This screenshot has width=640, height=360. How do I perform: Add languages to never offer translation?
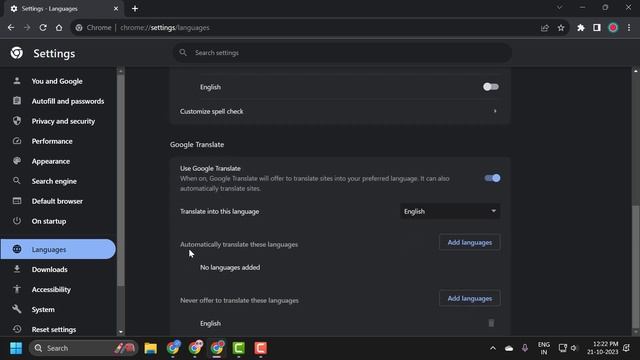click(x=469, y=298)
